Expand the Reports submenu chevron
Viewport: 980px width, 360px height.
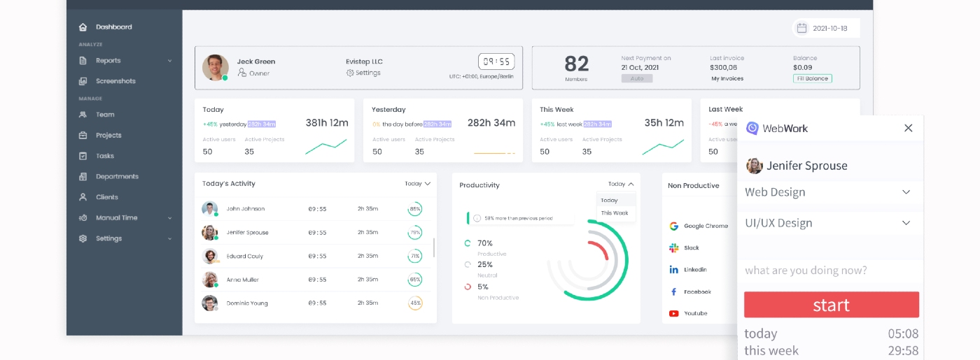click(169, 61)
